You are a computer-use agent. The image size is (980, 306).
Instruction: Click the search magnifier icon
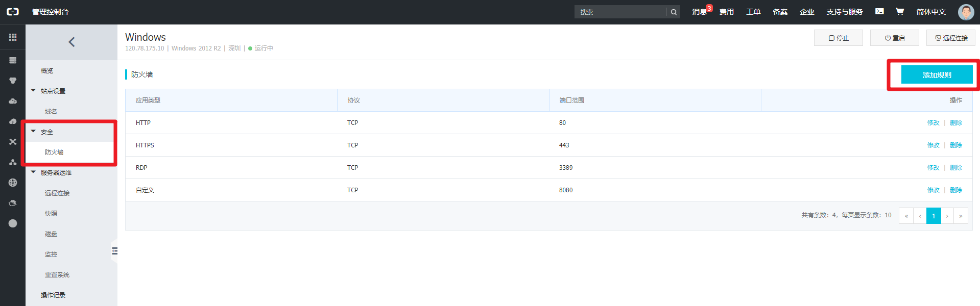[674, 12]
